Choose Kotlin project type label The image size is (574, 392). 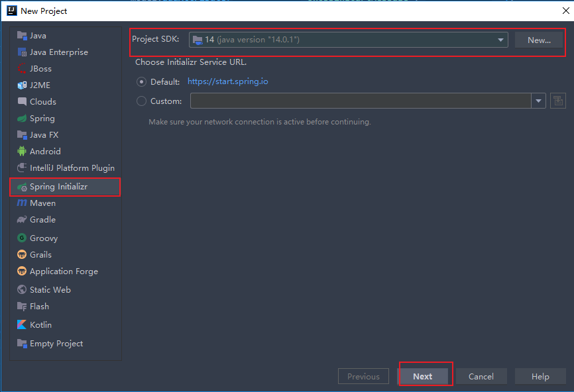click(40, 324)
